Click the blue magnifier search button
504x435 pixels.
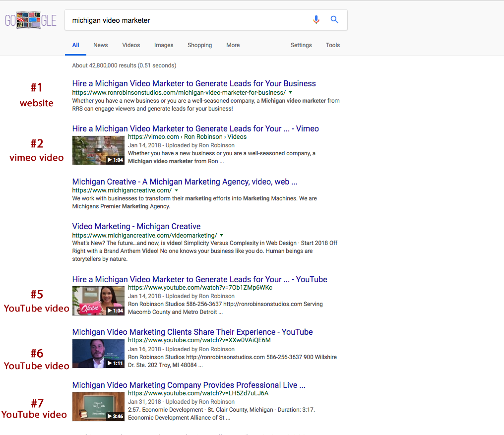[x=334, y=20]
